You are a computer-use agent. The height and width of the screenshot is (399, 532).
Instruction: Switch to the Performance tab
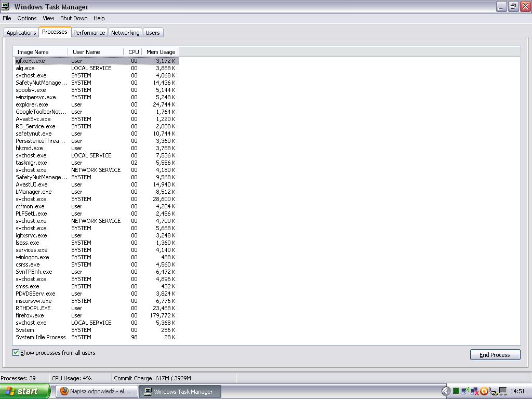coord(89,33)
